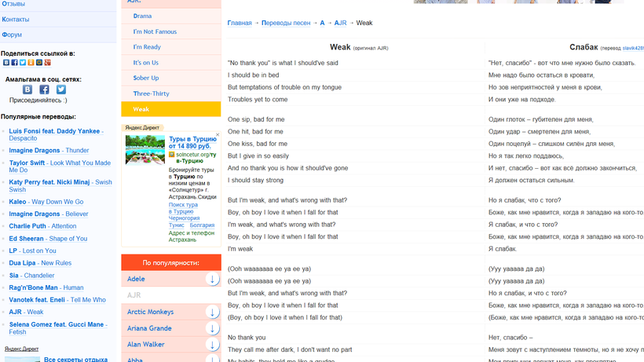Open I'm Ready song translation
This screenshot has height=362, width=644.
[x=147, y=47]
